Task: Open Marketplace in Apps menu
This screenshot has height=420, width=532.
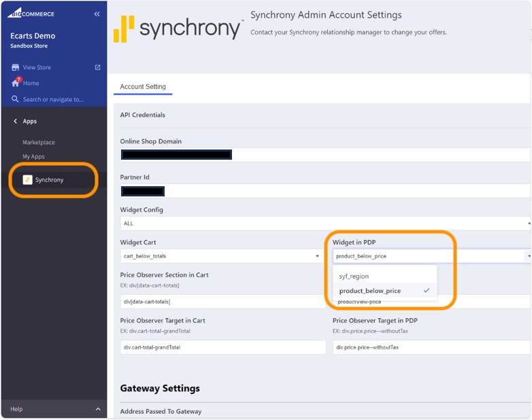Action: tap(39, 142)
